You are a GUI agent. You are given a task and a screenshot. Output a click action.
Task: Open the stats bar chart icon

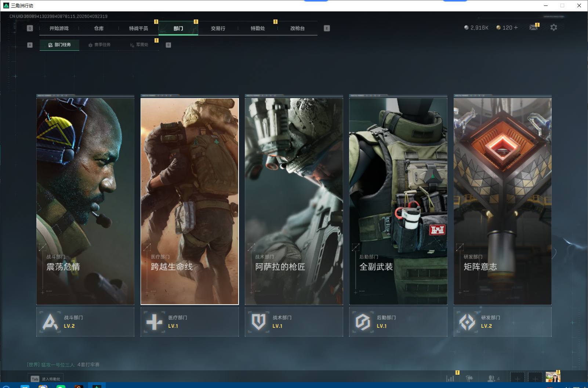click(x=450, y=378)
